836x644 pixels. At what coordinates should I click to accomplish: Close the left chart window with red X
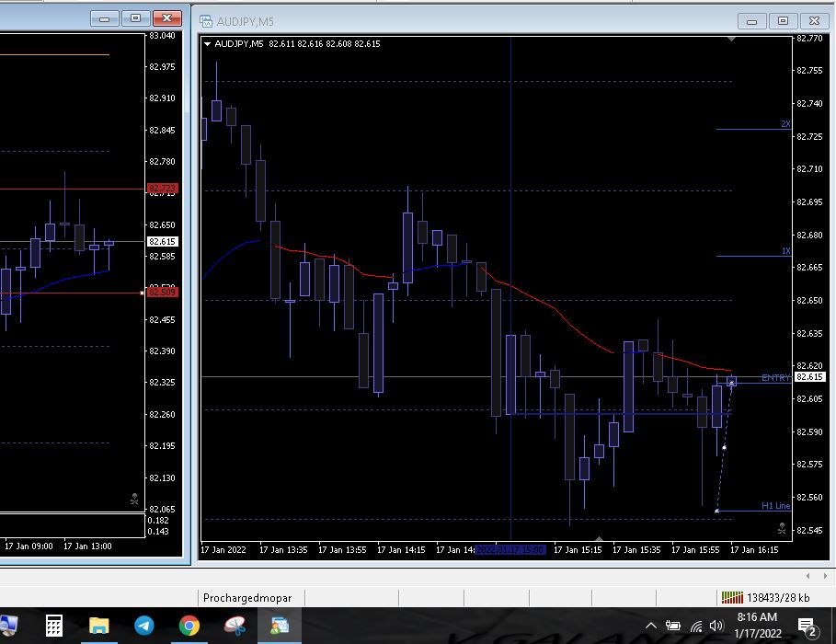pos(166,18)
